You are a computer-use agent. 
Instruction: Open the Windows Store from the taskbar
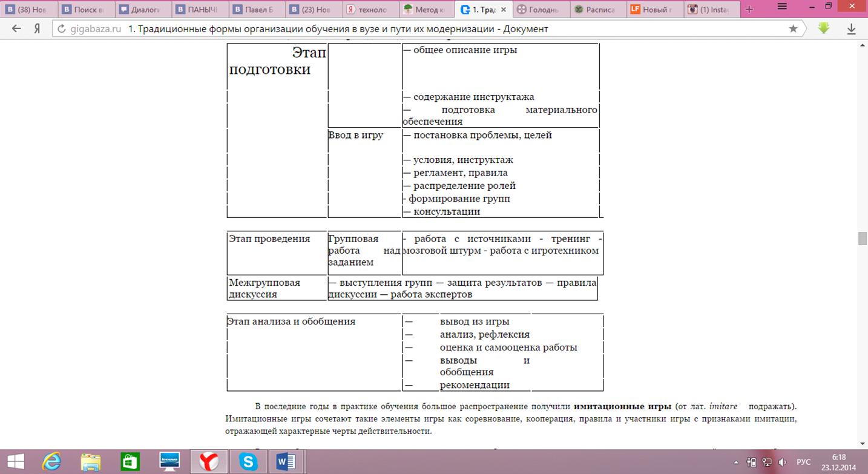coord(130,462)
